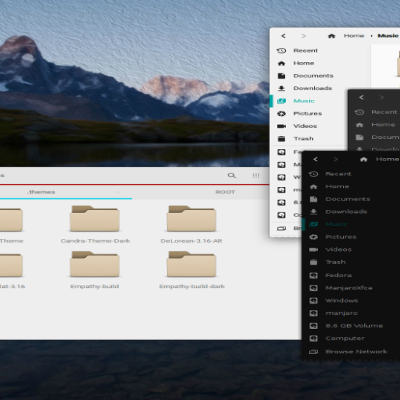The width and height of the screenshot is (400, 400).
Task: Select Home breadcrumb in light window
Action: [354, 36]
